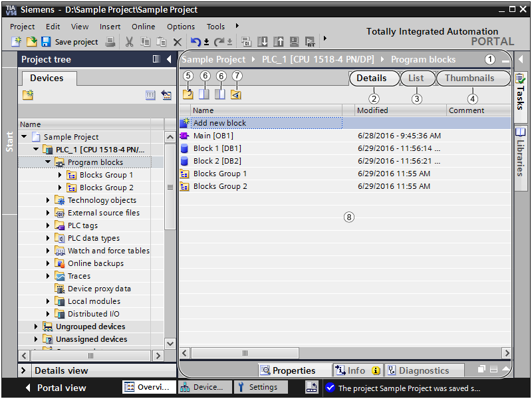This screenshot has height=399, width=532.
Task: Collapse the Project tree panel with arrow
Action: 169,59
